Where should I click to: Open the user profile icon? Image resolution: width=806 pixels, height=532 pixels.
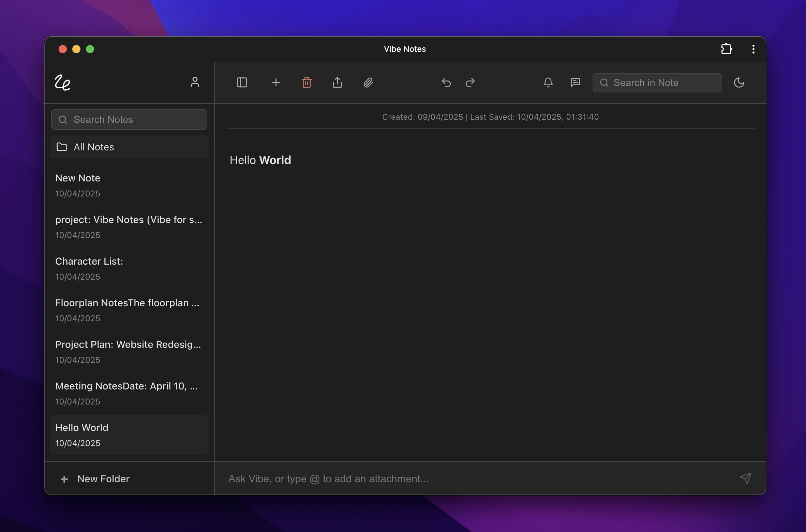point(195,82)
